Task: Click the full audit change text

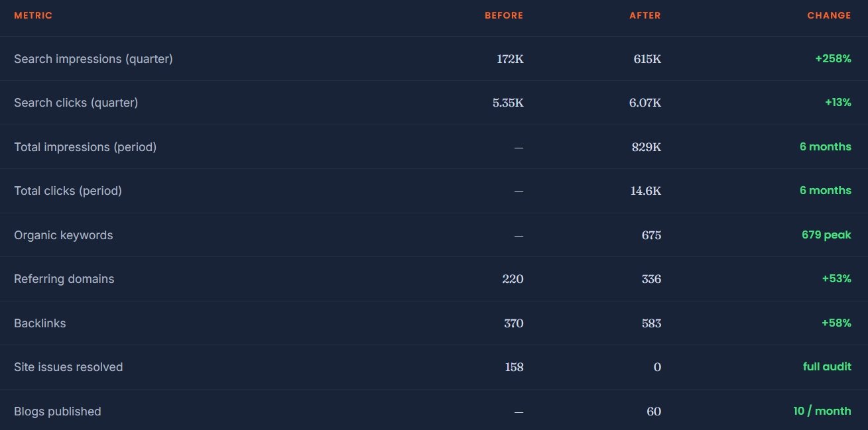Action: pos(827,366)
